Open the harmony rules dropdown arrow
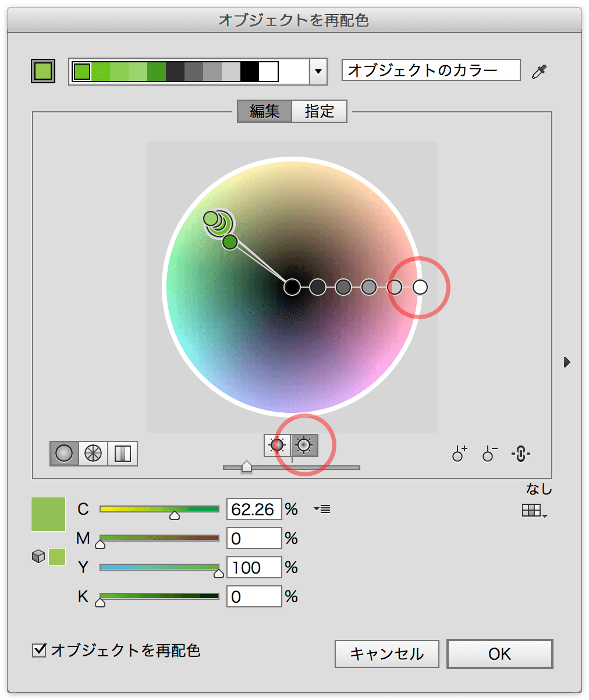The height and width of the screenshot is (700, 589). pos(318,72)
